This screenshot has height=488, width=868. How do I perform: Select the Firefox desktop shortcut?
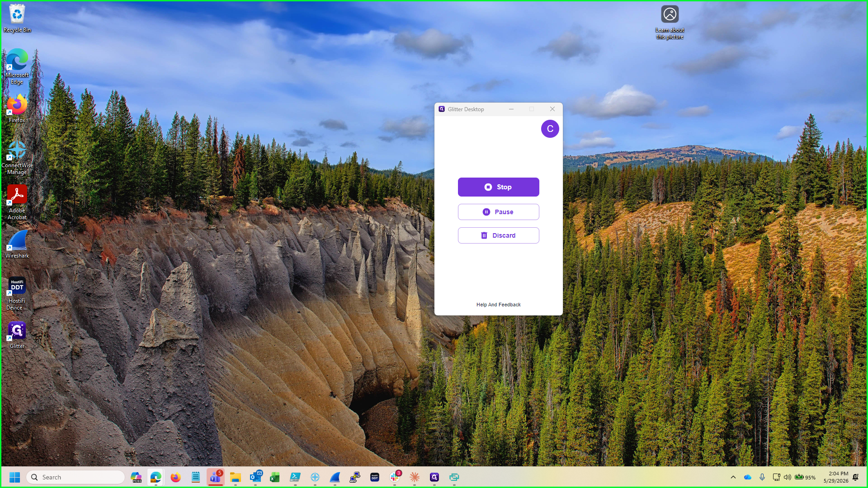pos(17,108)
